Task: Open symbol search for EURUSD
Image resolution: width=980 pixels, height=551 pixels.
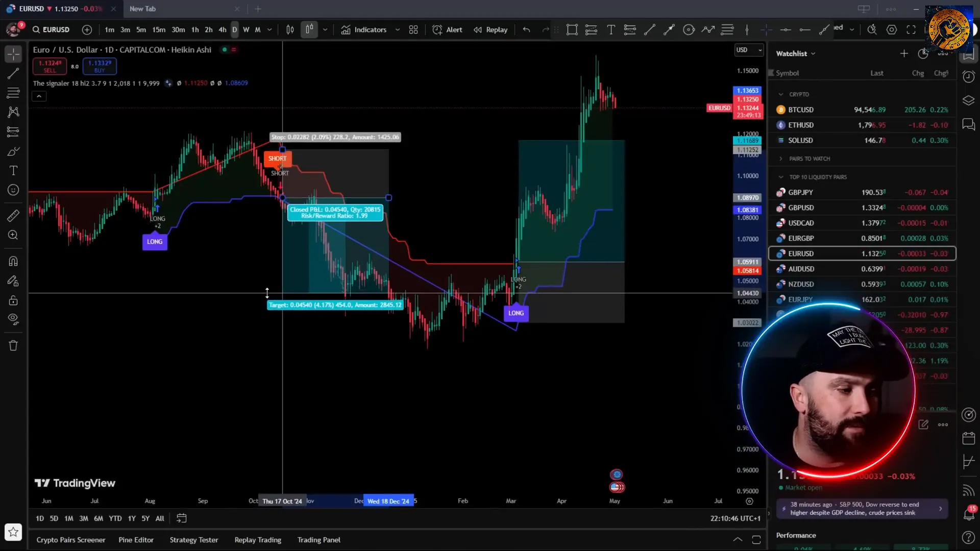Action: 51,30
